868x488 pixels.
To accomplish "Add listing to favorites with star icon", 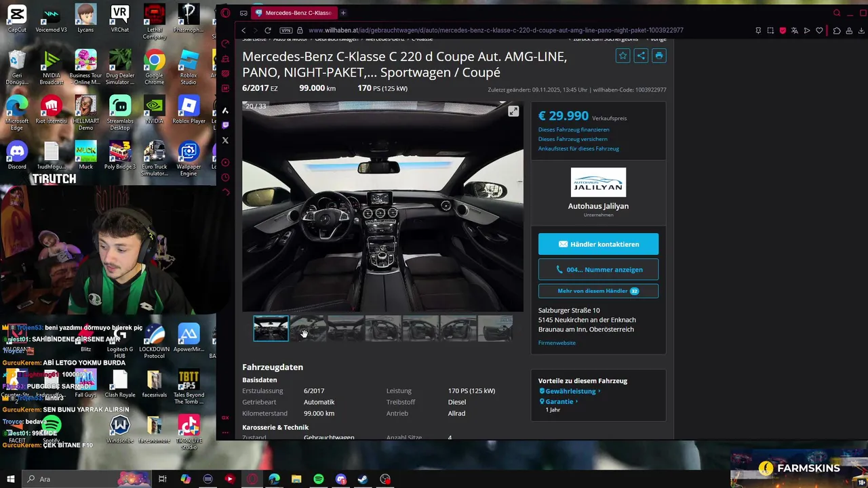I will pos(623,56).
